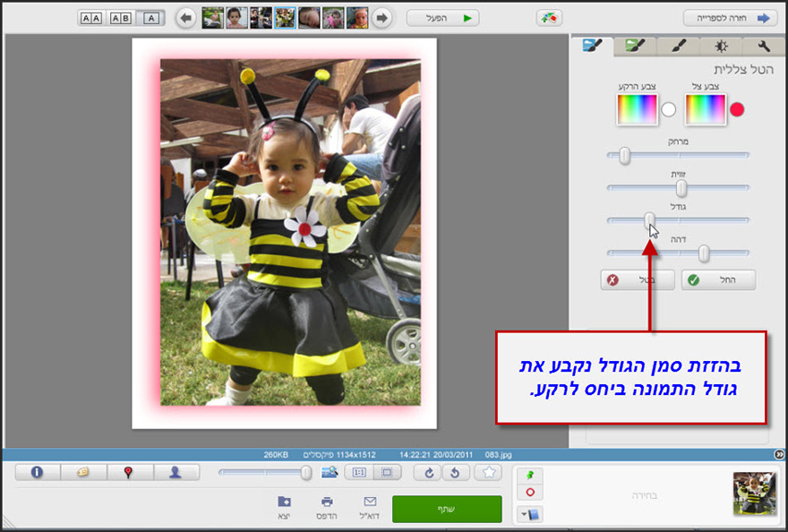This screenshot has height=532, width=788.
Task: Tag faces using the people icon
Action: (176, 472)
